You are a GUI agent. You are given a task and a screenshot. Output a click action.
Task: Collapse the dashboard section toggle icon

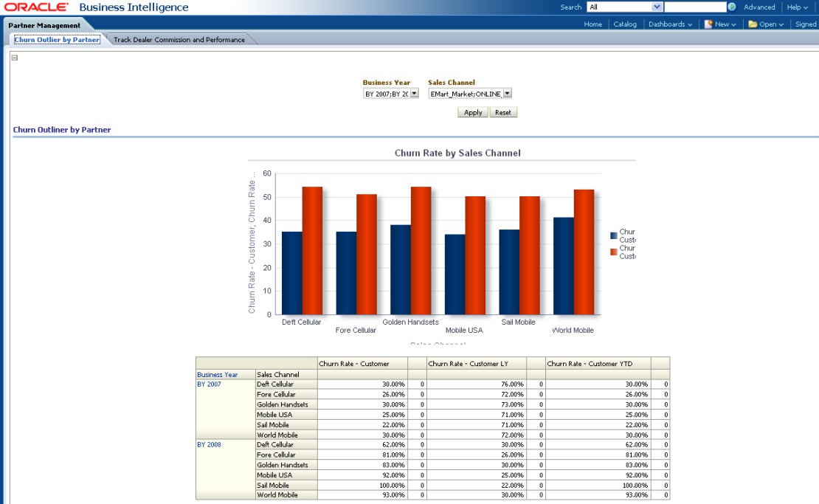click(x=15, y=58)
